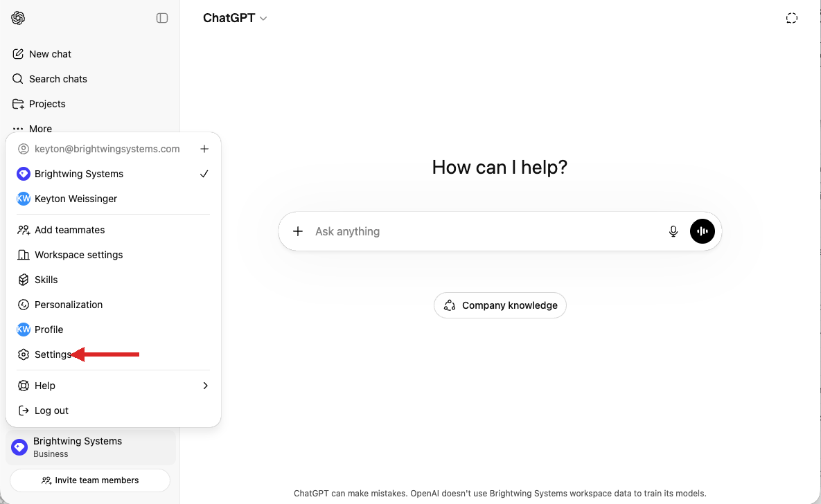The height and width of the screenshot is (504, 821).
Task: Open Profile from the account menu
Action: 113,330
